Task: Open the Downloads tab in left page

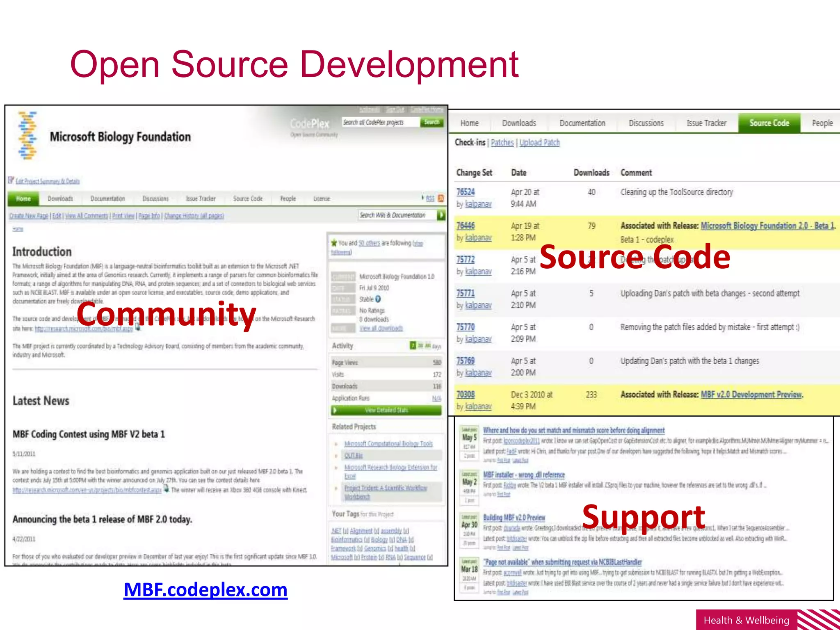Action: point(60,199)
